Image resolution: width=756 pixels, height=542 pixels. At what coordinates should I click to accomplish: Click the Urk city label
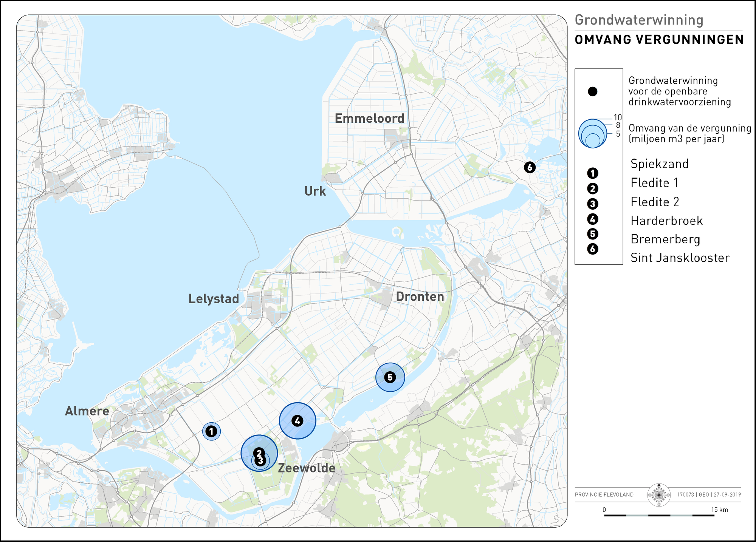(315, 191)
